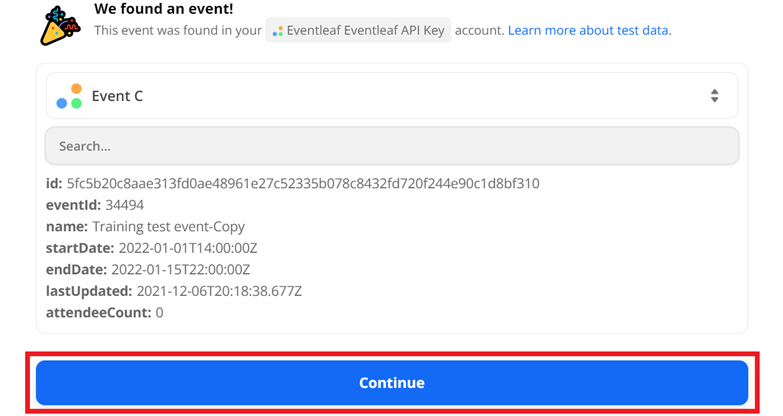The height and width of the screenshot is (416, 783).
Task: Open the Event C dropdown
Action: point(392,96)
